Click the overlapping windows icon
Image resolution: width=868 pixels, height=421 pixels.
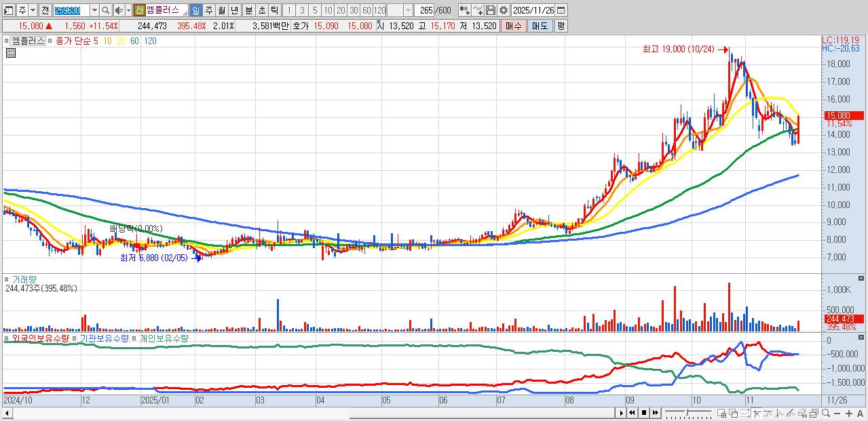click(x=734, y=413)
